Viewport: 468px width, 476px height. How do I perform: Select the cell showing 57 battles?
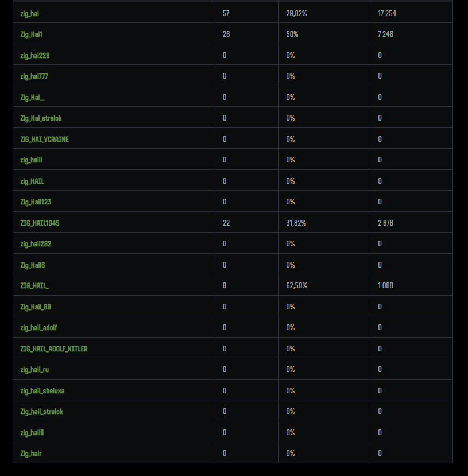[226, 13]
